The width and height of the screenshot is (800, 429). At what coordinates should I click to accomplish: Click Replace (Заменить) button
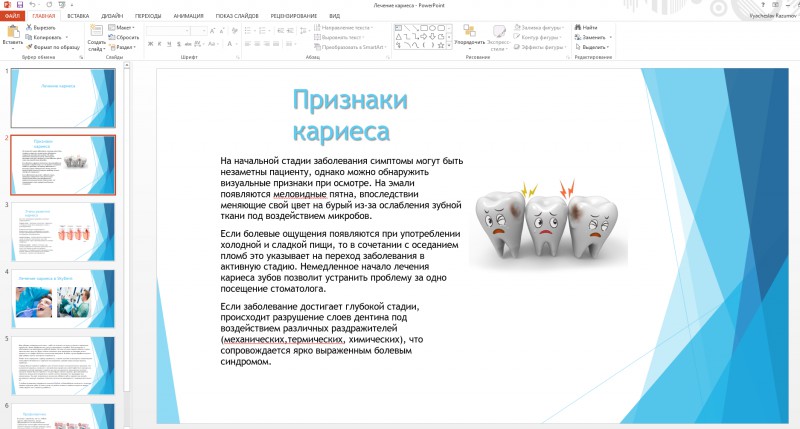click(x=593, y=37)
